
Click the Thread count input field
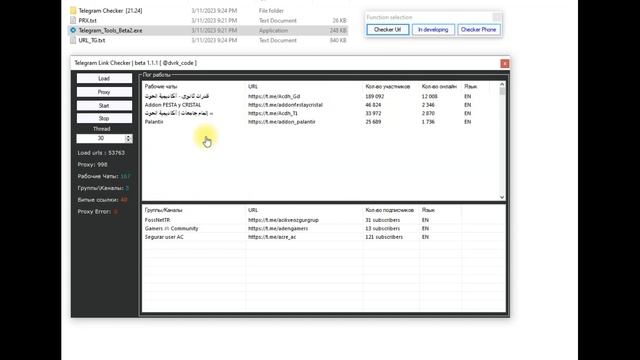click(x=100, y=139)
